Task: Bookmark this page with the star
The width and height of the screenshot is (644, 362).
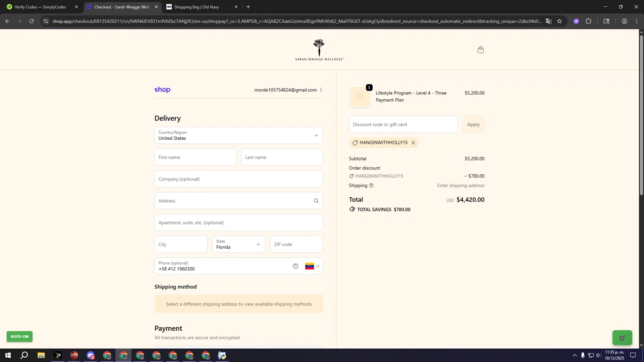Action: coord(559,21)
